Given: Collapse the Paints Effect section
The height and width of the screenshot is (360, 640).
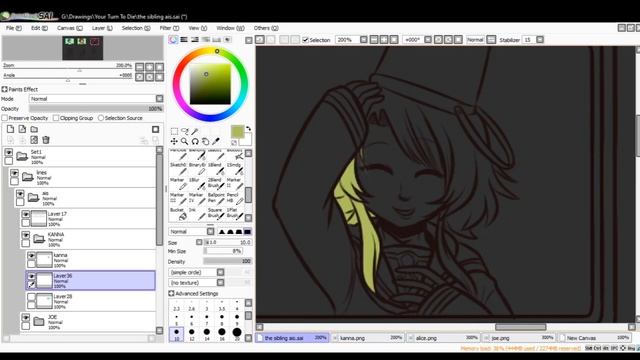Looking at the screenshot, I should click(4, 89).
